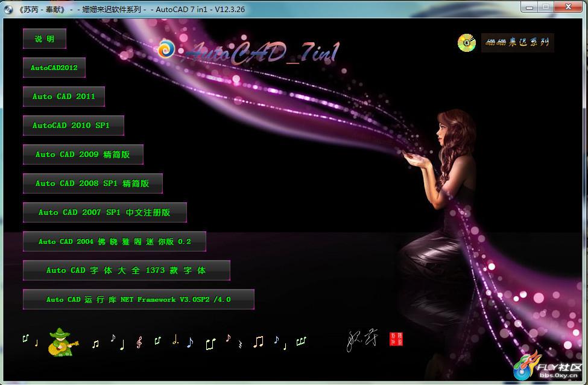Open the FLY社区 logo link
Image resolution: width=588 pixels, height=385 pixels.
click(x=548, y=366)
